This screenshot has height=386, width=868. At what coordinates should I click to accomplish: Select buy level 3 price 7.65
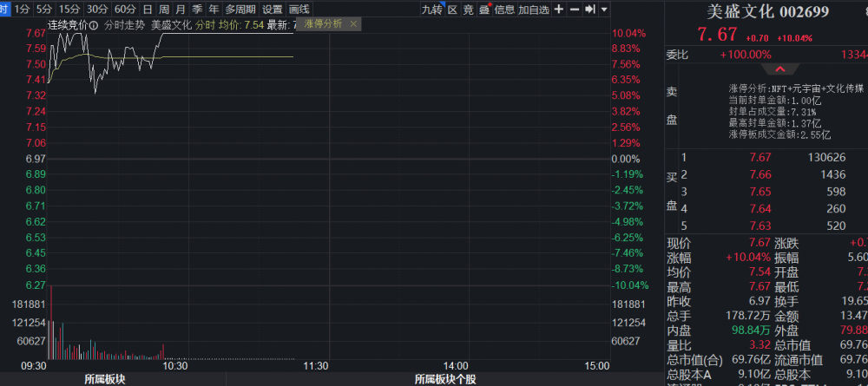coord(760,192)
